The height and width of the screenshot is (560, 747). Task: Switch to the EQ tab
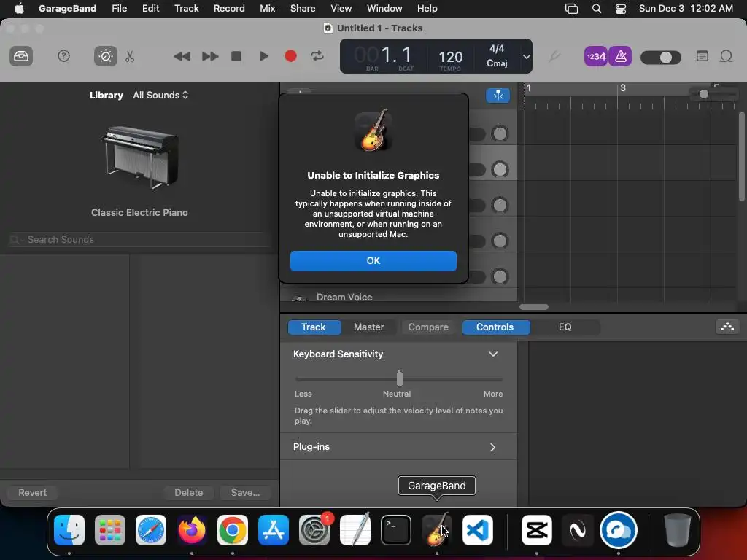coord(565,327)
